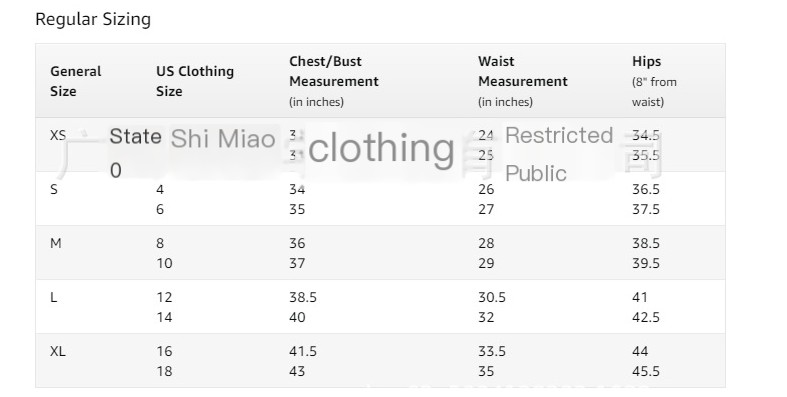Viewport: 787px width, 397px height.
Task: Click the US Clothing Size column header
Action: 195,81
